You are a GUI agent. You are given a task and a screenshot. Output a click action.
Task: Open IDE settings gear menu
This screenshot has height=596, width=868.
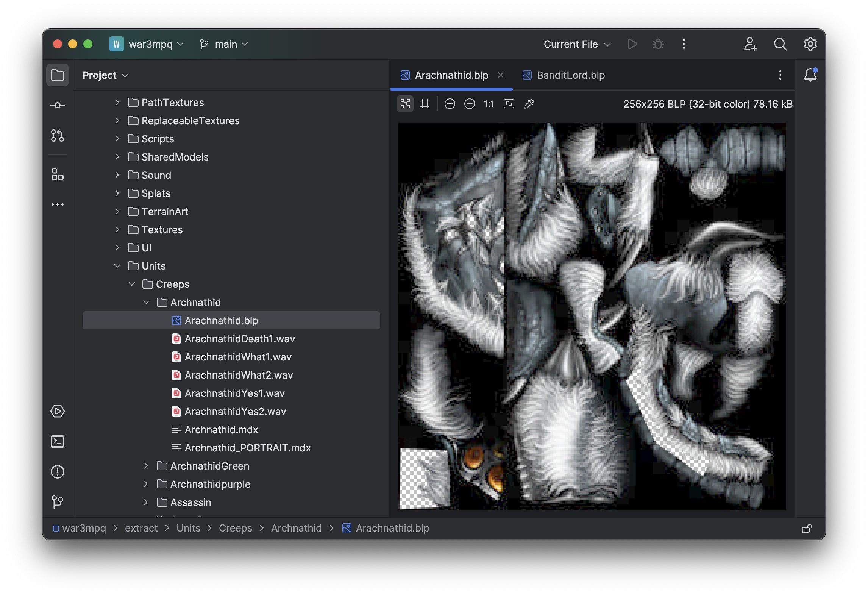[810, 44]
